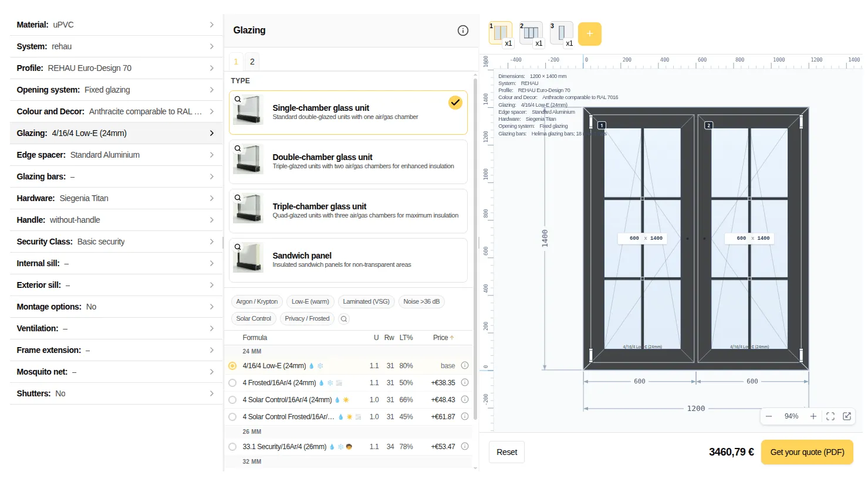The width and height of the screenshot is (868, 479).
Task: Select 4 Frosted/16Ar/4 (24mm) radio button
Action: (232, 383)
